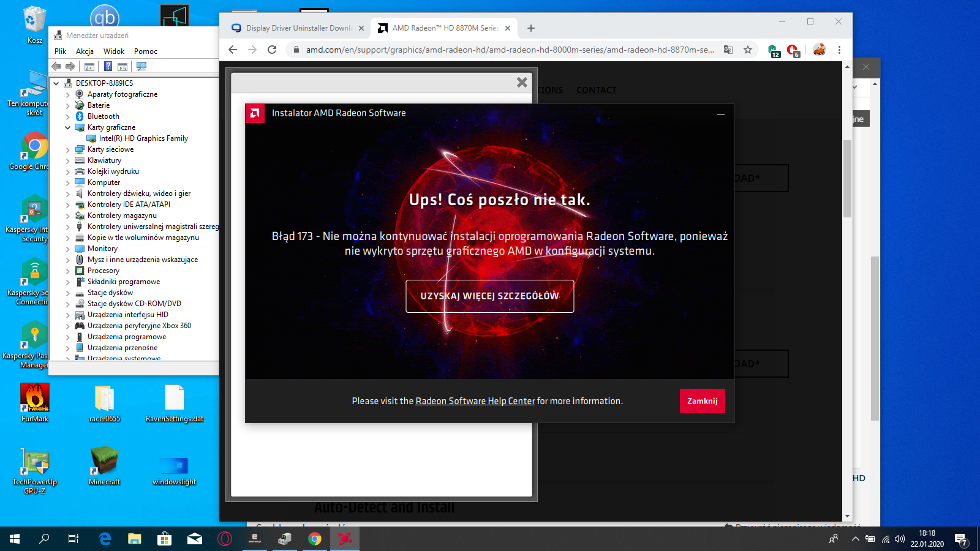Open Microsoft Store from the taskbar
Image resolution: width=980 pixels, height=551 pixels.
click(x=165, y=539)
